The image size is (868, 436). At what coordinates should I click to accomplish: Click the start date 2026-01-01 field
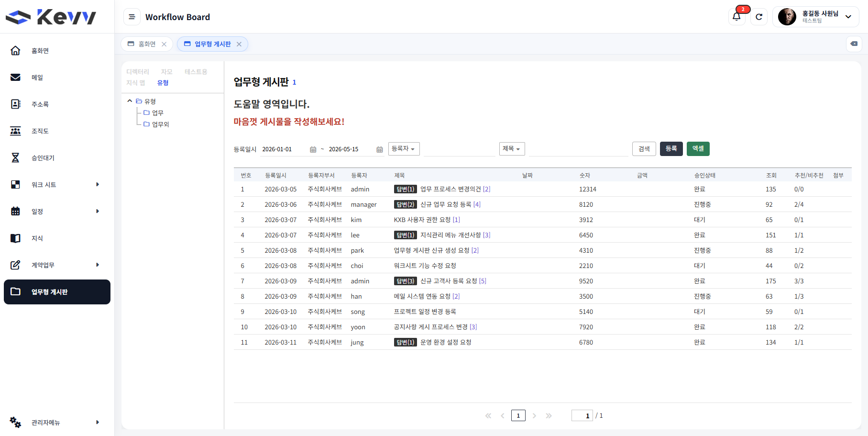[x=284, y=149]
